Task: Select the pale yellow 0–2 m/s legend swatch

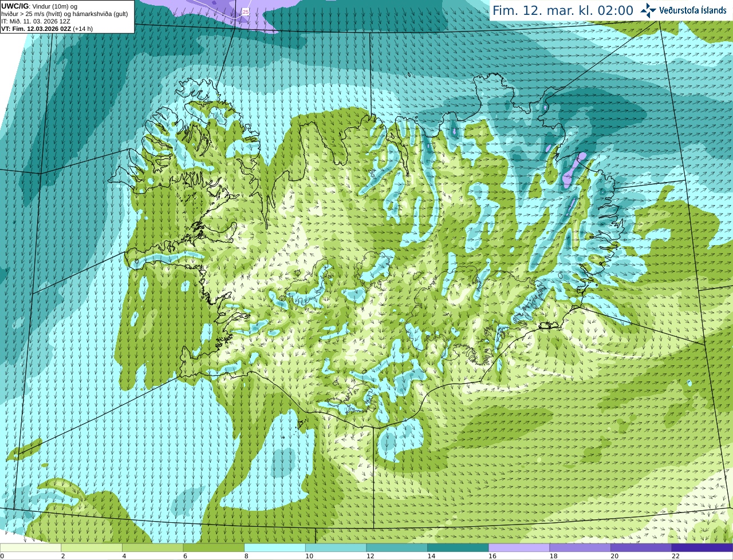Action: click(30, 547)
